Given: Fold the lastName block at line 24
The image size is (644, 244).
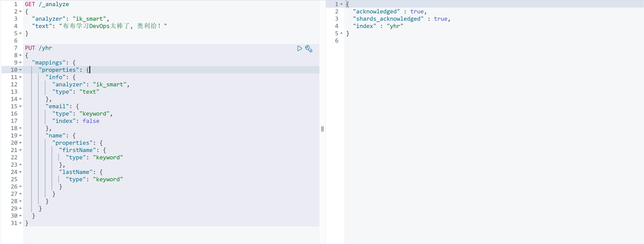Looking at the screenshot, I should (20, 172).
